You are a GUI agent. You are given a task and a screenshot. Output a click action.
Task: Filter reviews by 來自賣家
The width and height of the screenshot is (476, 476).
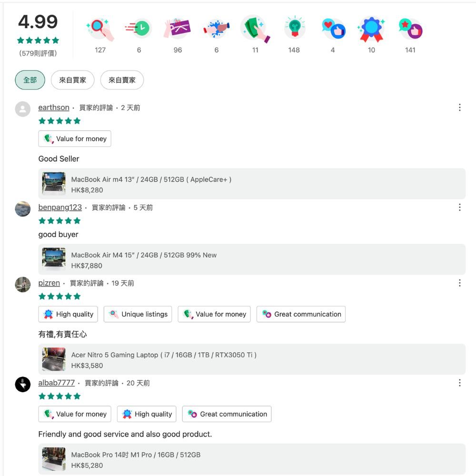[x=122, y=80]
